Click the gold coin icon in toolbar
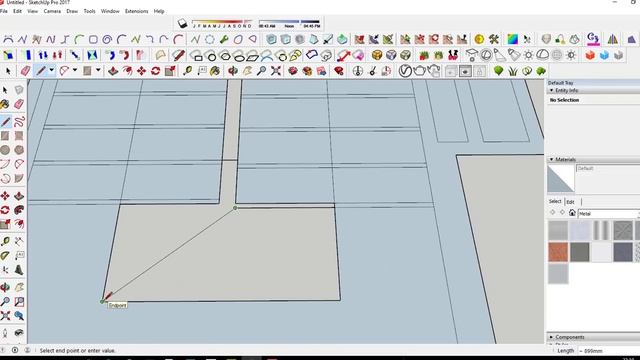Image resolution: width=640 pixels, height=360 pixels. pyautogui.click(x=479, y=39)
